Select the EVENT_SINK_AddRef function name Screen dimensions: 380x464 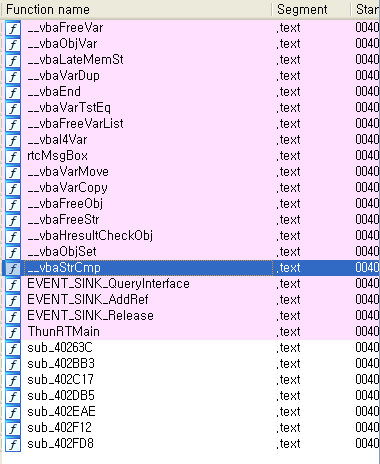88,300
